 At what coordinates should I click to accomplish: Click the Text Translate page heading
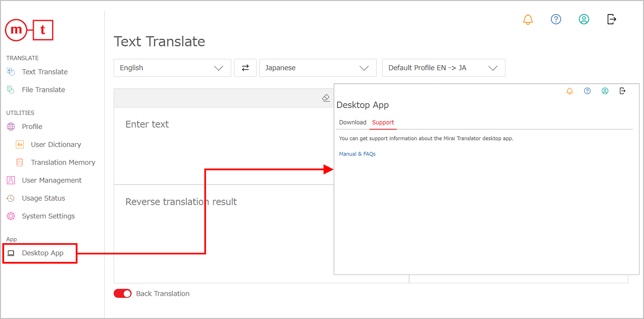pyautogui.click(x=159, y=41)
